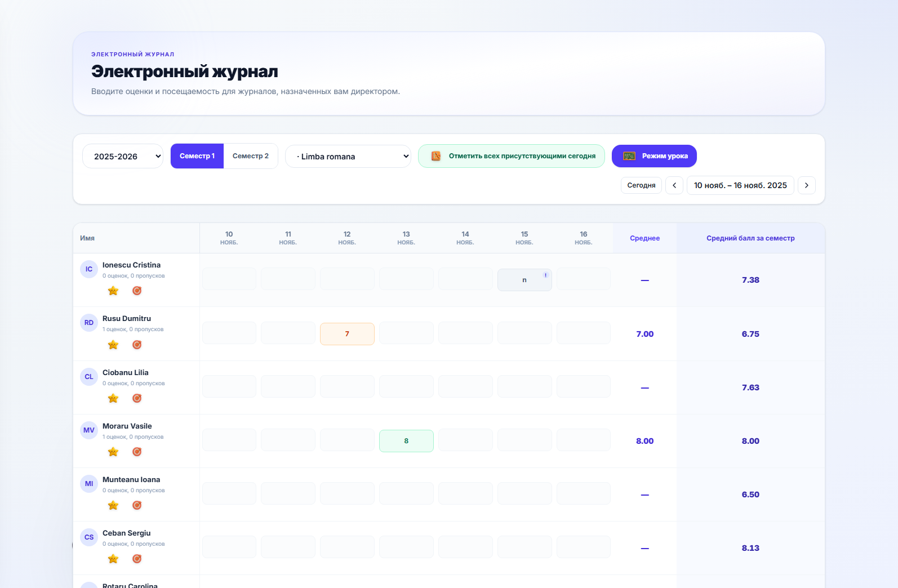Click the CS avatar of Ceban Sergiu
The height and width of the screenshot is (588, 898).
point(89,537)
